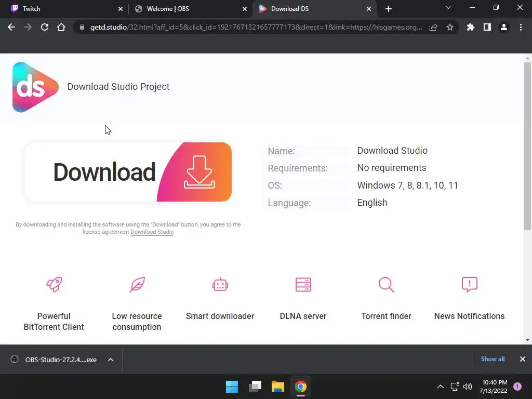The width and height of the screenshot is (532, 399).
Task: Click the Torrent finder label
Action: 386,316
